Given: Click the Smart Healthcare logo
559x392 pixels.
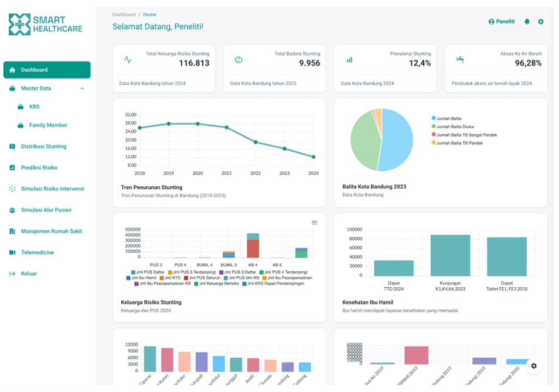Looking at the screenshot, I should click(45, 24).
